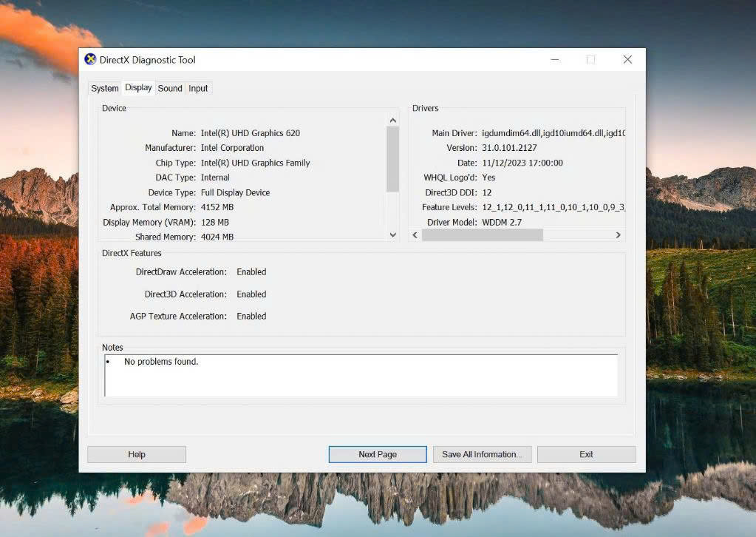This screenshot has height=537, width=756.
Task: Click the AGP Texture Acceleration Enabled value
Action: click(x=251, y=317)
